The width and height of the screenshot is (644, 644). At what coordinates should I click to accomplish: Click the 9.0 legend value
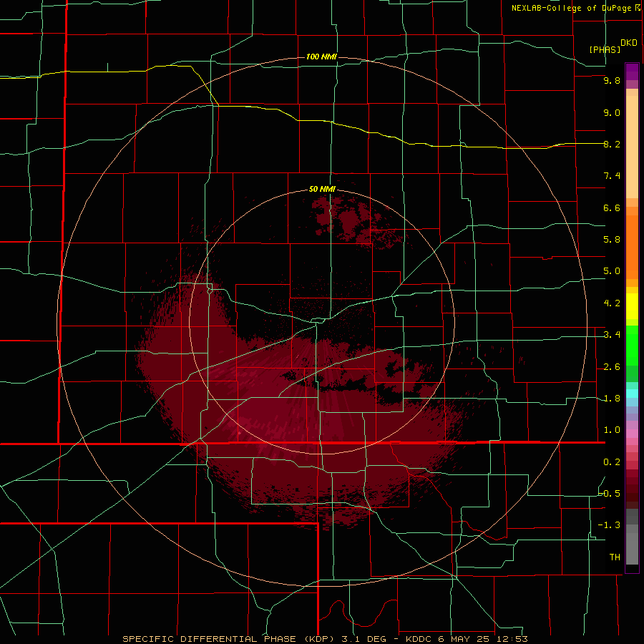(x=612, y=112)
